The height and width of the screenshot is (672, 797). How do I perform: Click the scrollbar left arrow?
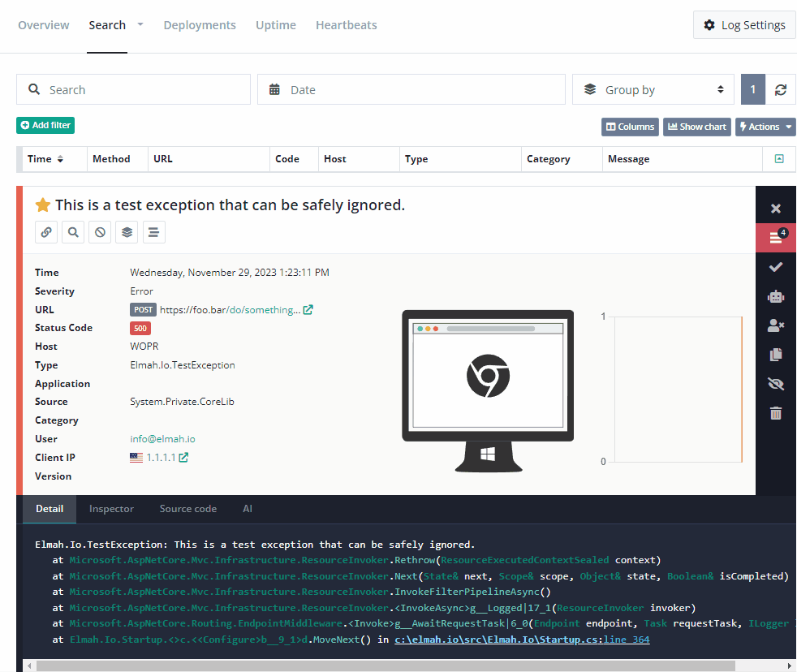click(x=29, y=666)
